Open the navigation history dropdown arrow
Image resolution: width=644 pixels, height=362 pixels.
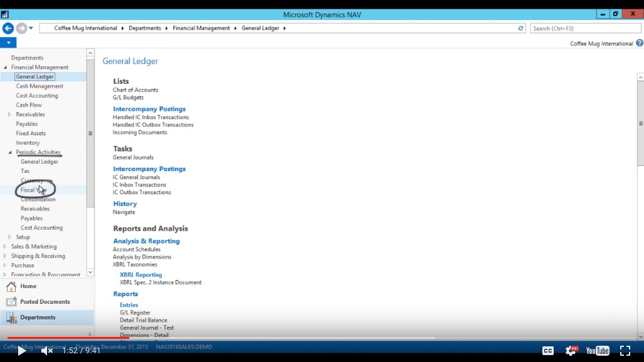[x=31, y=28]
